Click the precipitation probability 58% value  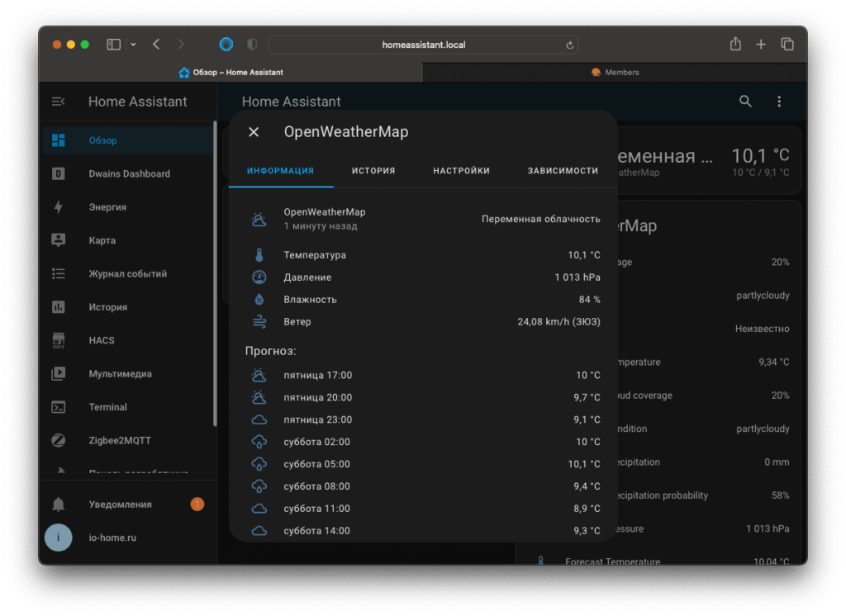click(x=780, y=495)
